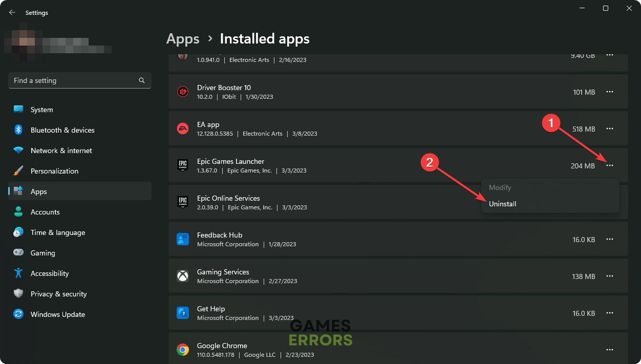Open more options for Gaming Services
Screen dimensions: 641x364
pos(609,276)
